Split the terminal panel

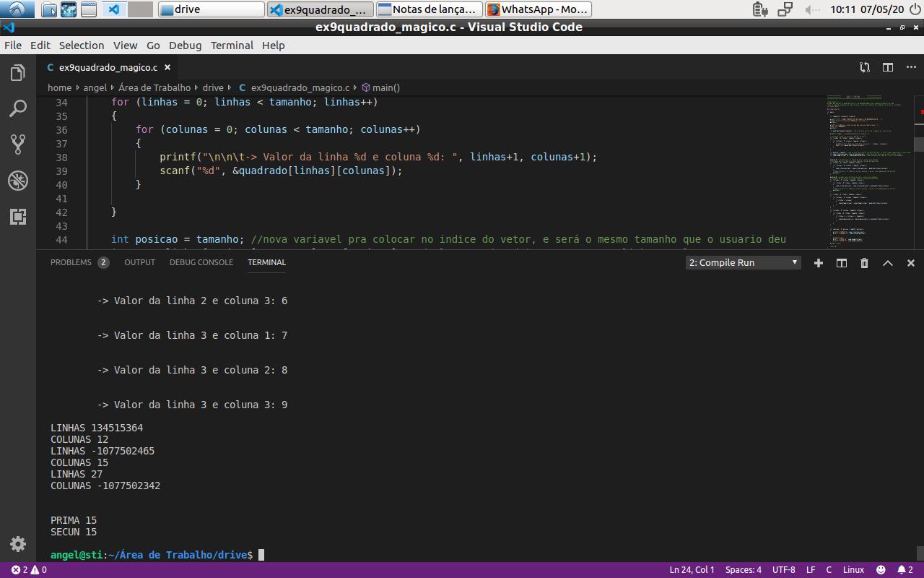coord(842,263)
